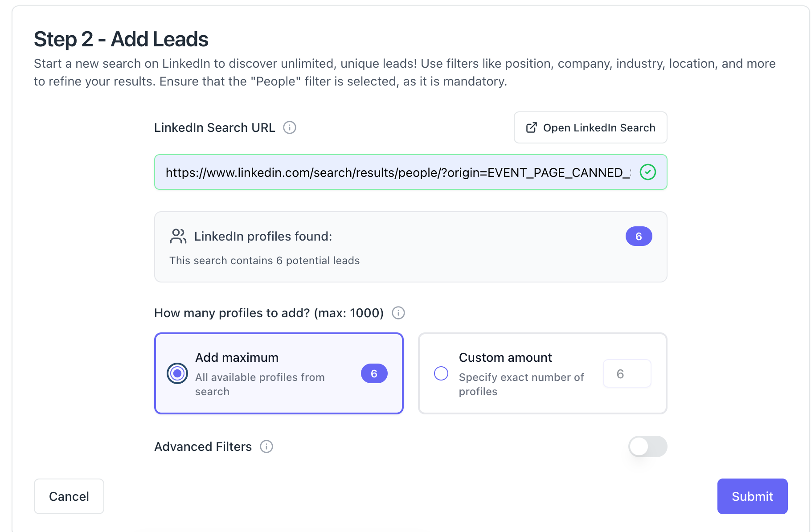
Task: Select the Add maximum radio button
Action: [x=177, y=373]
